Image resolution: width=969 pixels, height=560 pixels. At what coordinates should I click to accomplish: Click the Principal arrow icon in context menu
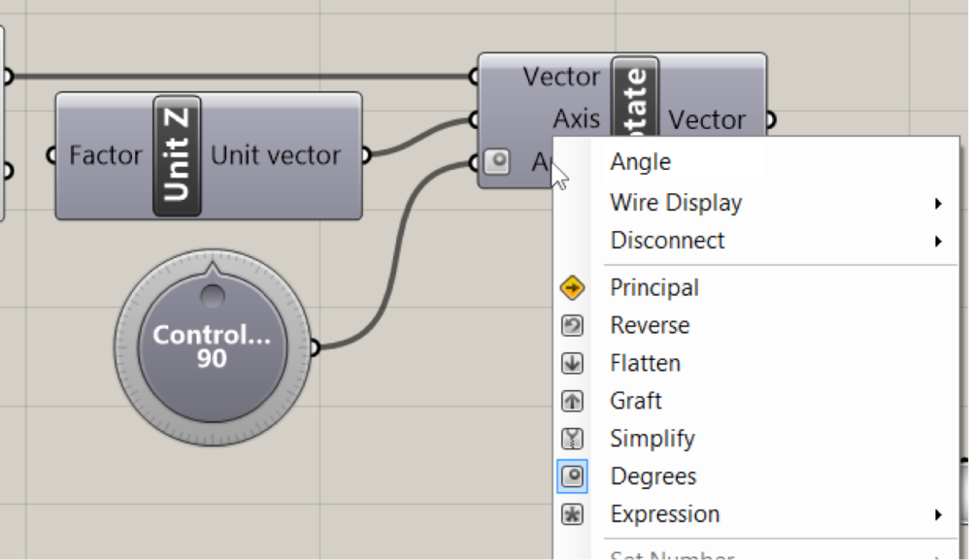[572, 287]
